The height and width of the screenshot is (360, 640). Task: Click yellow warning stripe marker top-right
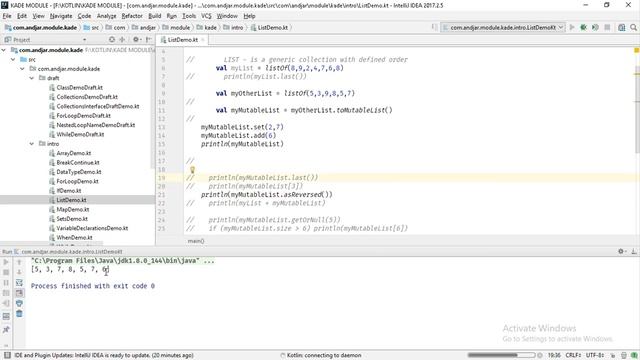coord(636,50)
